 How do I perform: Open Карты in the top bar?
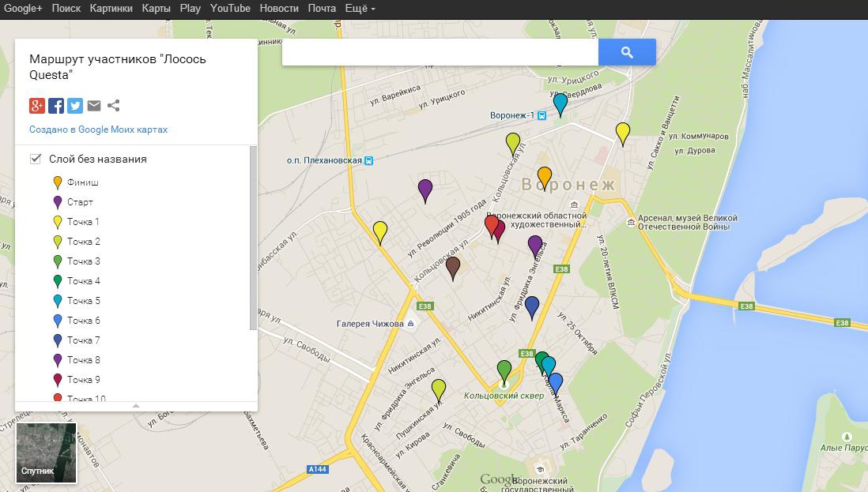point(156,8)
